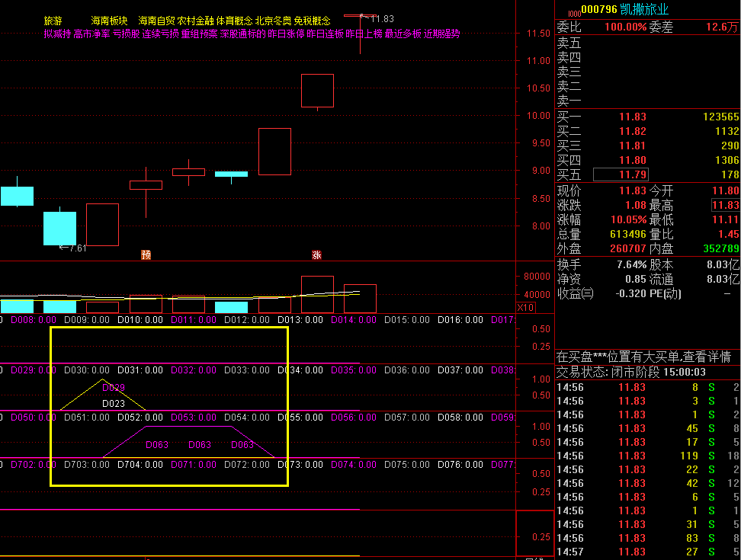The height and width of the screenshot is (560, 741).
Task: Select the cyan candle marked 7.61
Action: [x=60, y=228]
